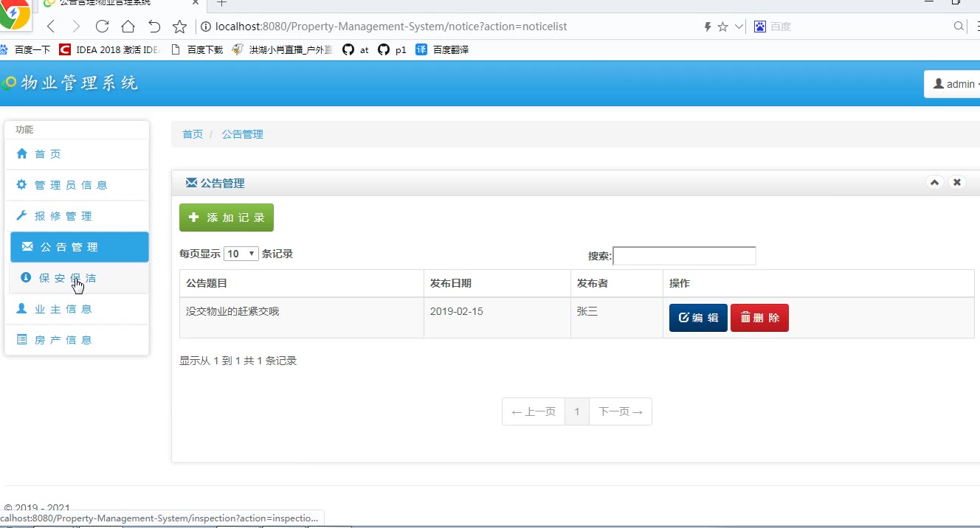Click date cell 2019-02-15
The height and width of the screenshot is (528, 980).
click(457, 311)
